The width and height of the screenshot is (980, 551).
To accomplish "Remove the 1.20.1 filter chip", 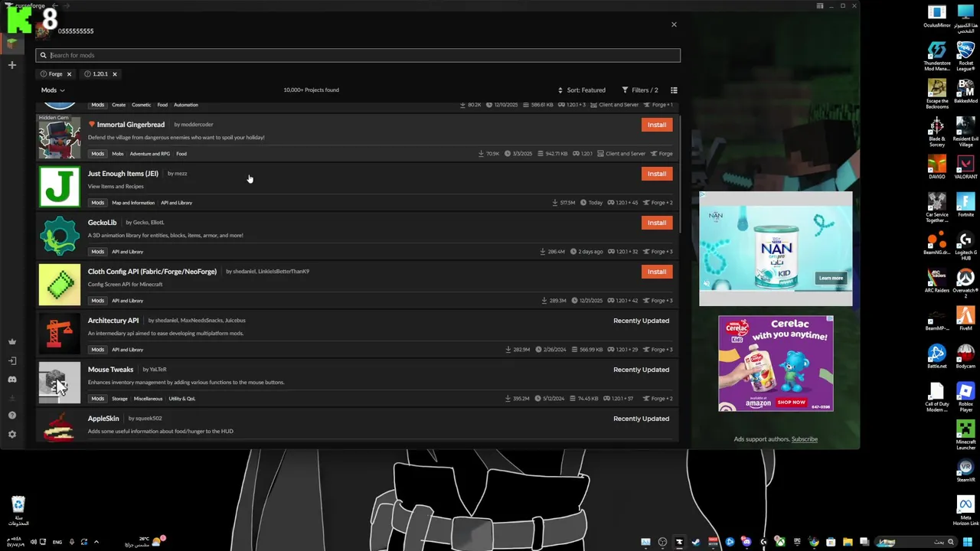I will tap(115, 74).
